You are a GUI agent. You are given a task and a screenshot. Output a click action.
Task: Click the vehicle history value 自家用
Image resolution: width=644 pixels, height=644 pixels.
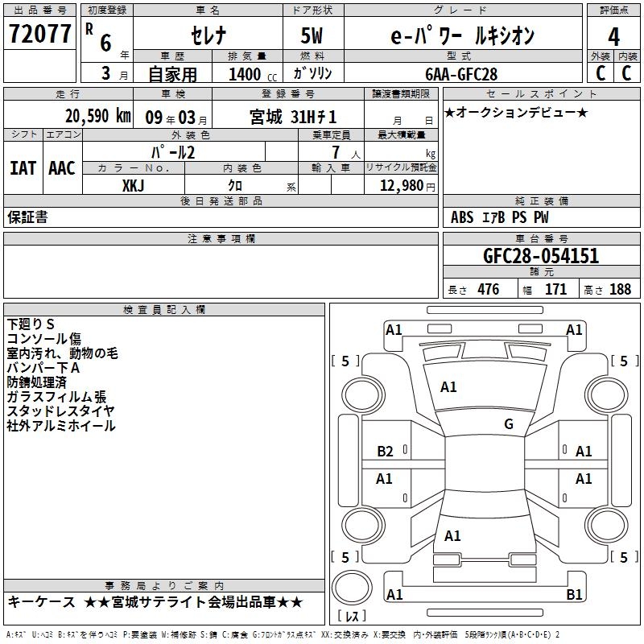pos(172,74)
